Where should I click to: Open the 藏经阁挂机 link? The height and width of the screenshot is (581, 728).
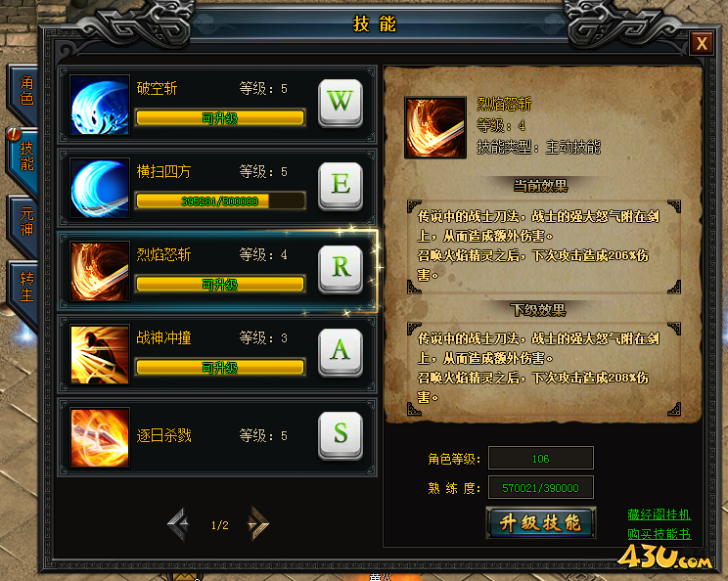[660, 514]
